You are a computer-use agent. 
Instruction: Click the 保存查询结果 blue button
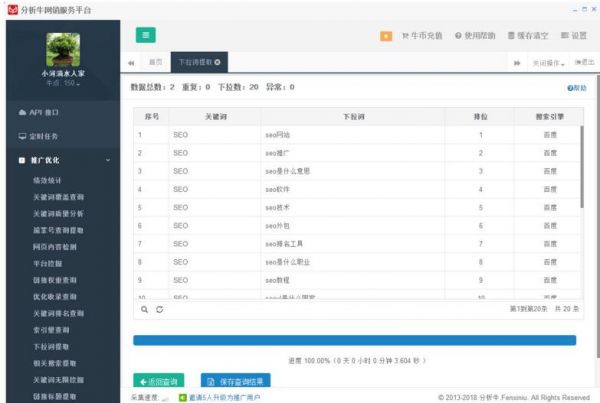[236, 381]
